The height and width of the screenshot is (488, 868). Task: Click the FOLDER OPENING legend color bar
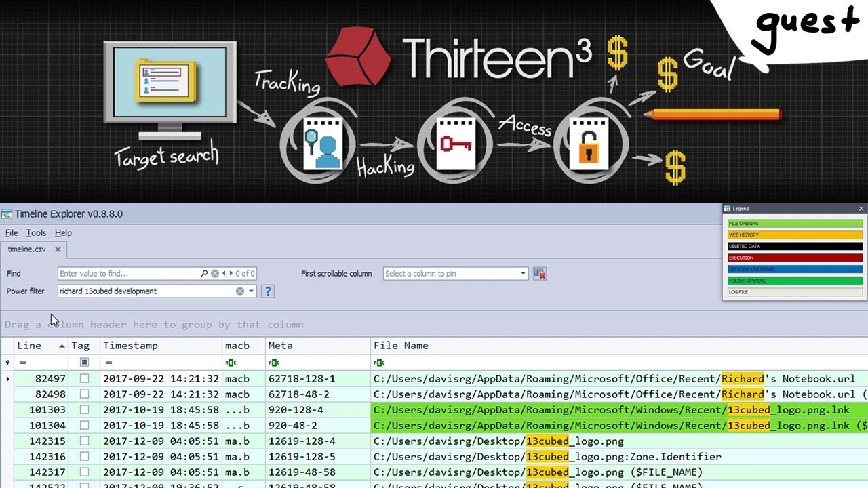[x=795, y=281]
